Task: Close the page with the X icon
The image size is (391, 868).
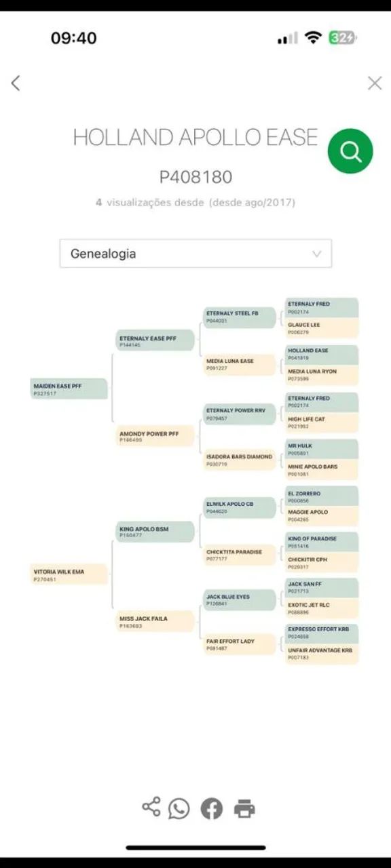Action: click(x=375, y=83)
